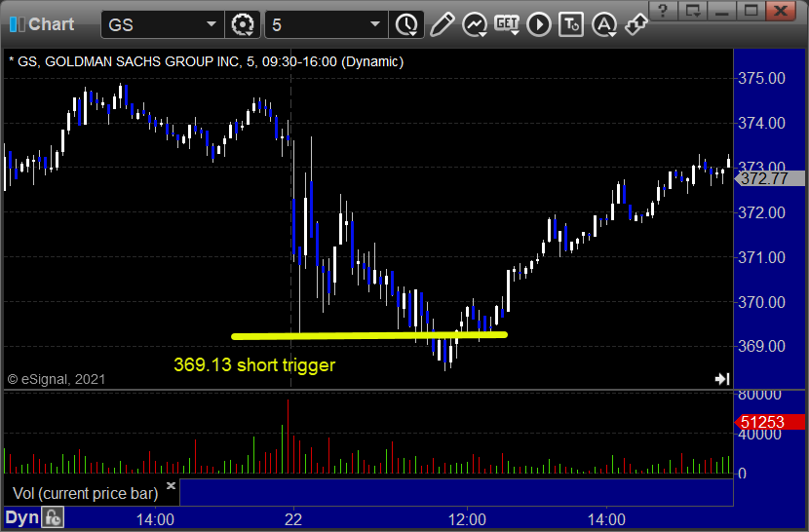Minimize the chart window
This screenshot has height=532, width=809.
[721, 11]
